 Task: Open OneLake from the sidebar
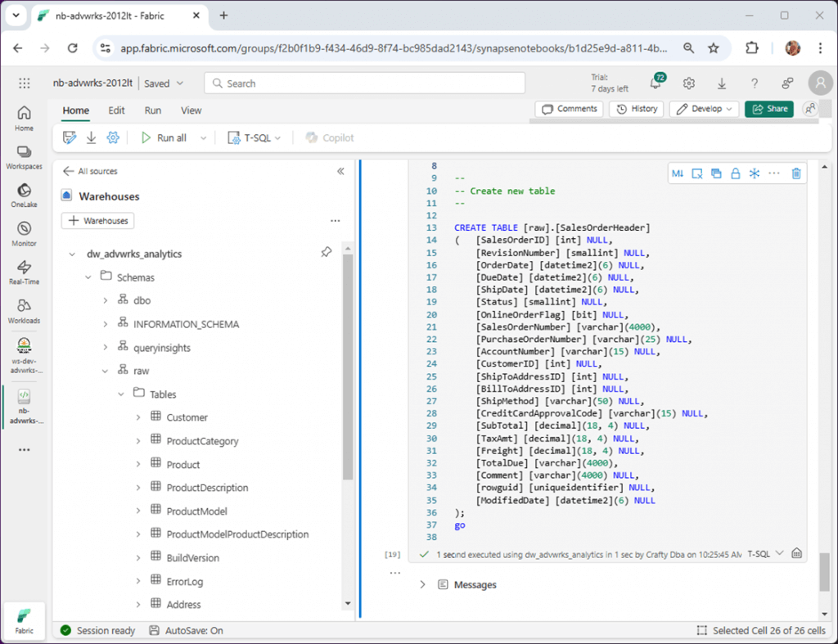coord(24,194)
